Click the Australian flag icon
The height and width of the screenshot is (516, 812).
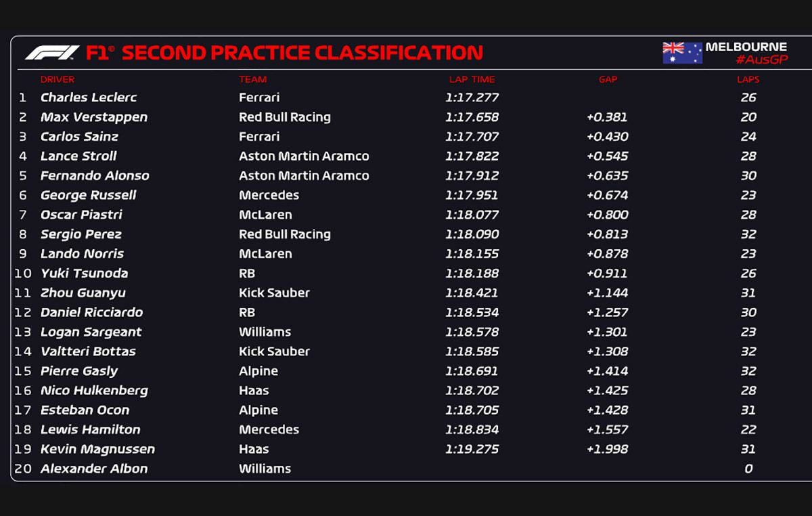[x=682, y=53]
